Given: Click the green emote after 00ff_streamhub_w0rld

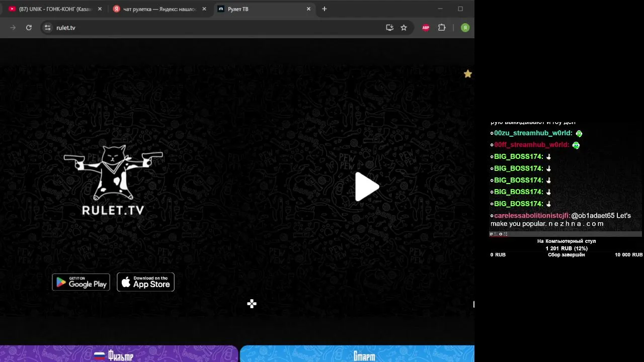Looking at the screenshot, I should tap(576, 145).
